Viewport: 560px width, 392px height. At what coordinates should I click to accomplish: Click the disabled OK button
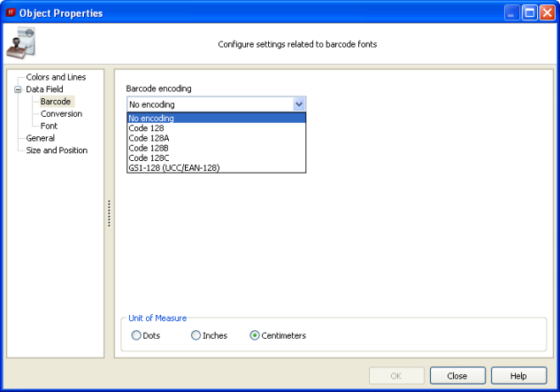(396, 375)
